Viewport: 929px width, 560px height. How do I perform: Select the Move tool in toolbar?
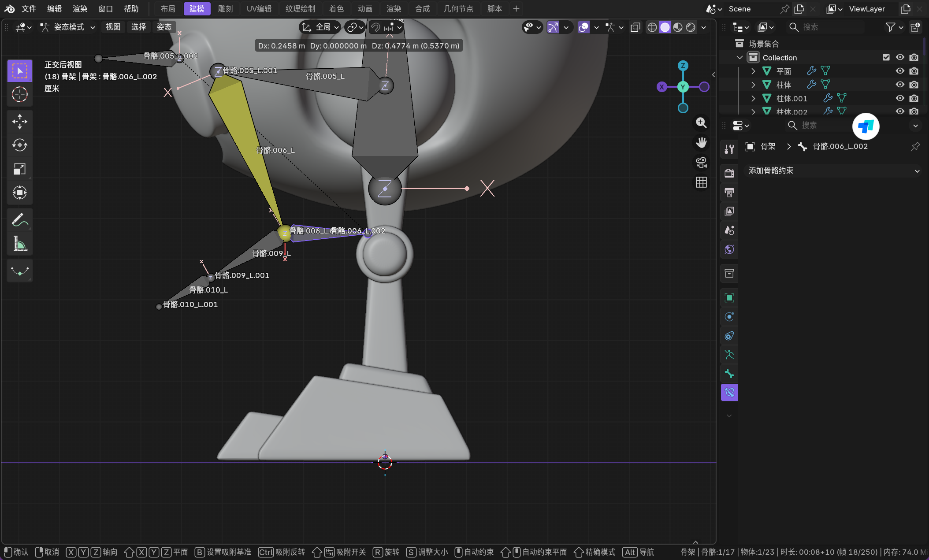coord(19,121)
